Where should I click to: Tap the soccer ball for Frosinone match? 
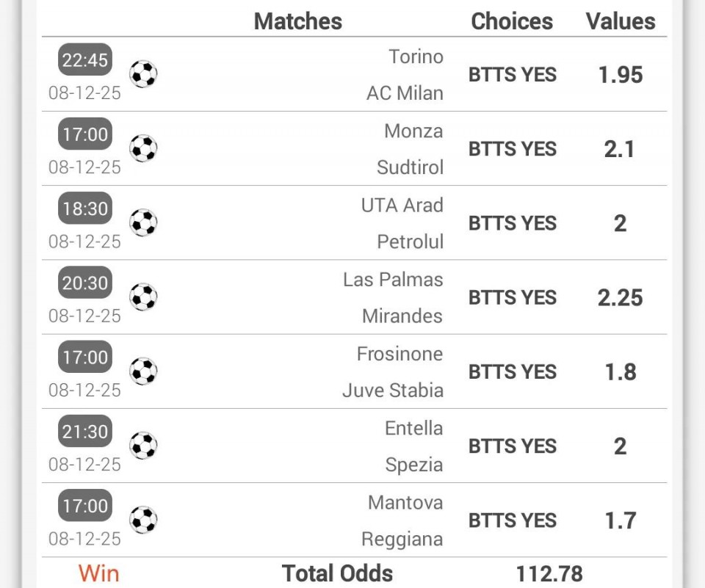coord(143,371)
